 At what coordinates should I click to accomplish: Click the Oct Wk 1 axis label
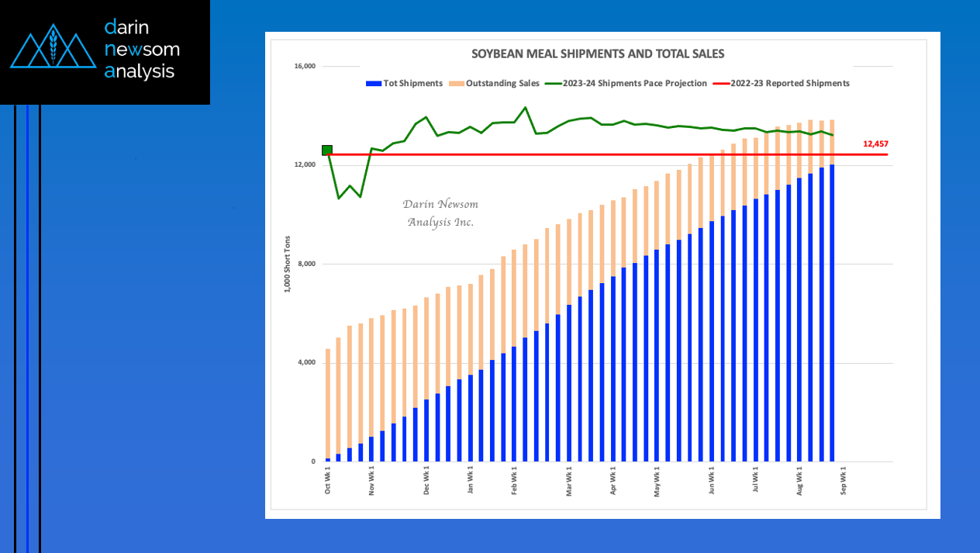click(x=328, y=479)
